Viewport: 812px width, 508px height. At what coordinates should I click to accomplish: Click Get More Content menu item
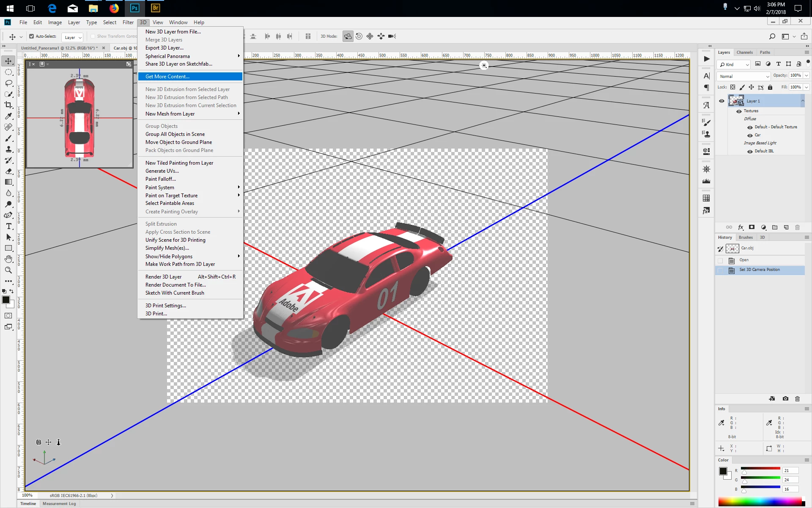[167, 77]
